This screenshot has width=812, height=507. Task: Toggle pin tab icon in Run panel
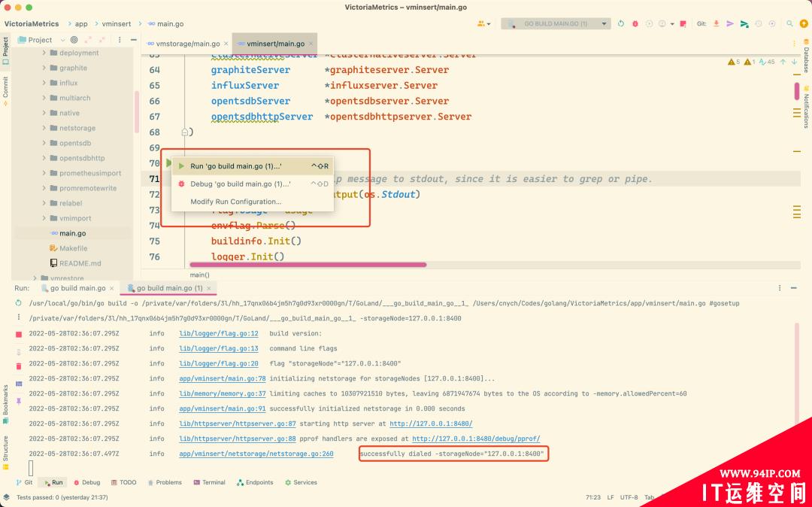19,401
